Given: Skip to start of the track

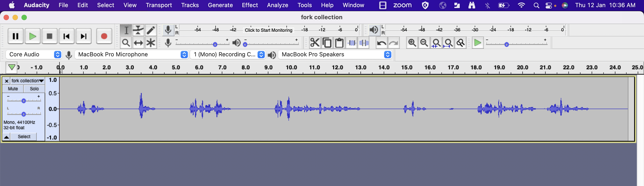Looking at the screenshot, I should pos(66,36).
